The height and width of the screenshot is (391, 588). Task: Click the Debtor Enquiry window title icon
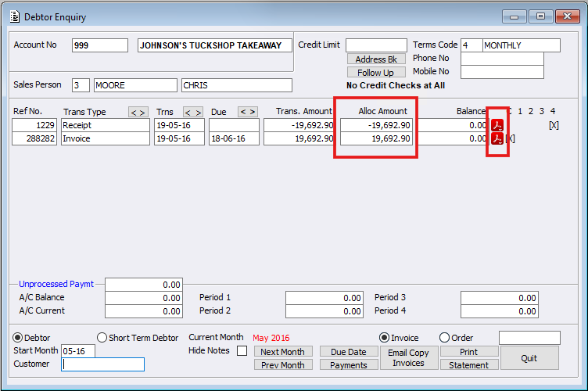pos(15,17)
